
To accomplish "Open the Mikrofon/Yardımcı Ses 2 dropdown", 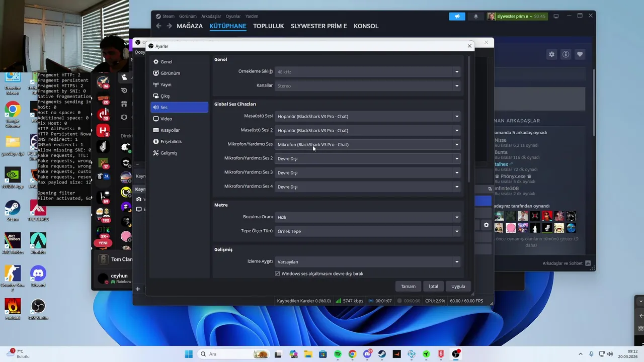I will tap(368, 158).
